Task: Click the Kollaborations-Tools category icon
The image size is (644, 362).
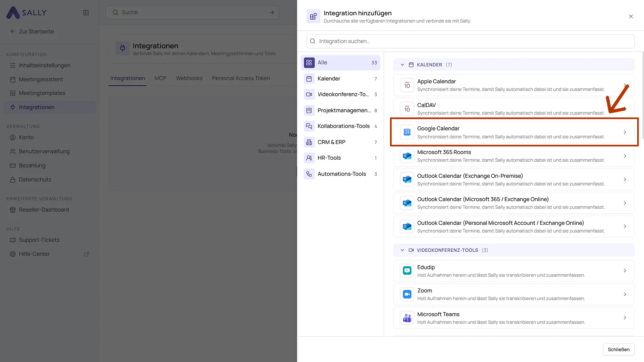Action: tap(309, 126)
